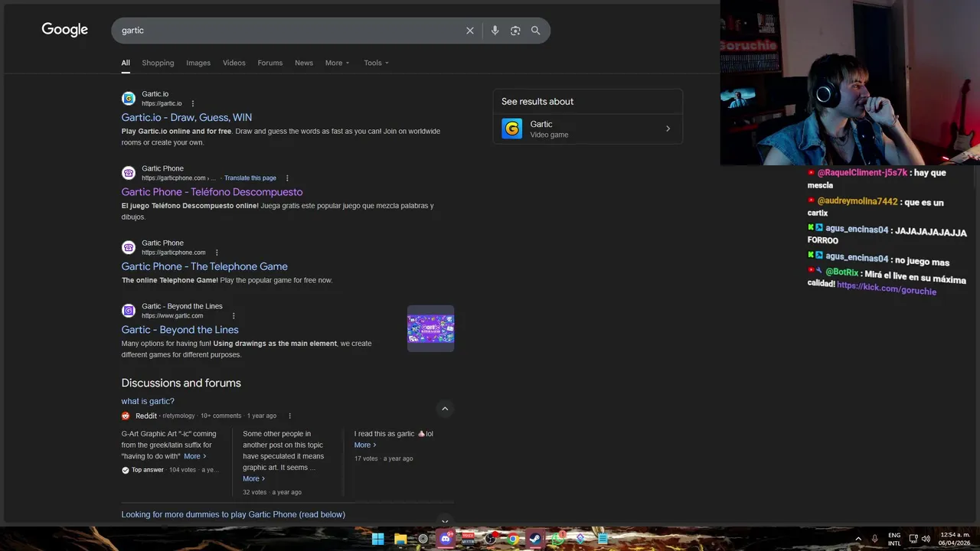980x551 pixels.
Task: Click the system tray microphone icon
Action: (x=874, y=539)
